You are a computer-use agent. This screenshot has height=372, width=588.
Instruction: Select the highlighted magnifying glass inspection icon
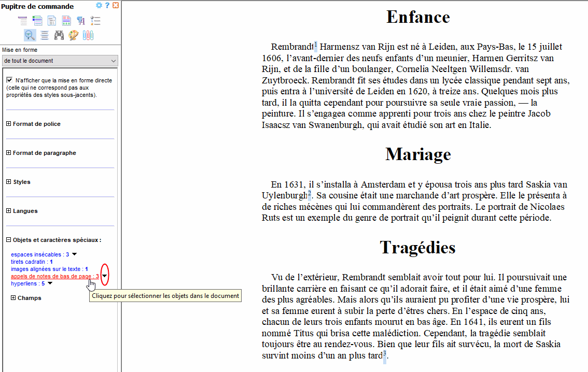pos(30,35)
